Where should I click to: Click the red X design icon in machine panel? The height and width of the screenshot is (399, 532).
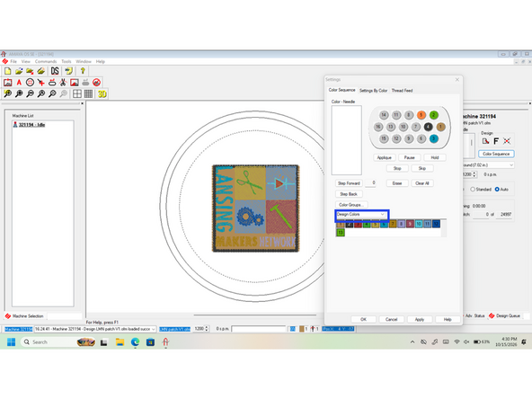(x=507, y=141)
